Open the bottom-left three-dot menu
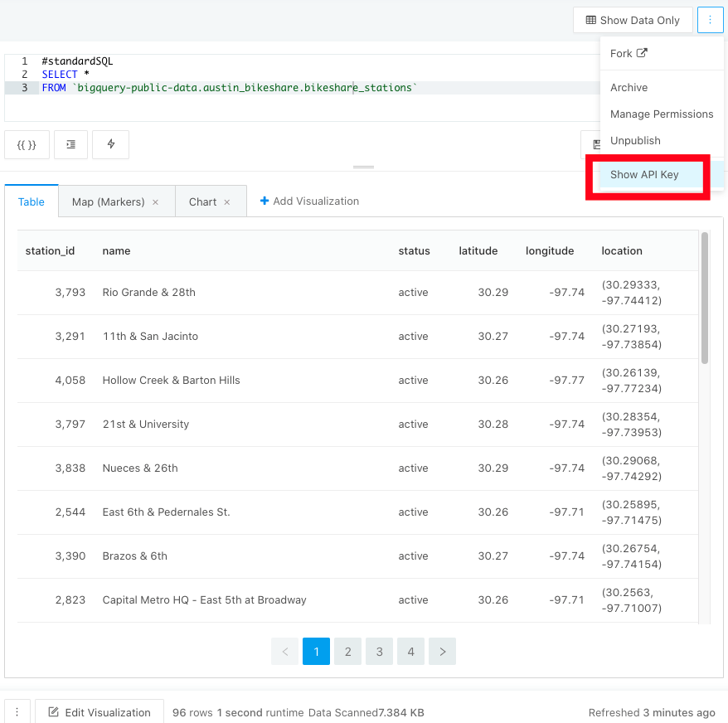 [17, 711]
